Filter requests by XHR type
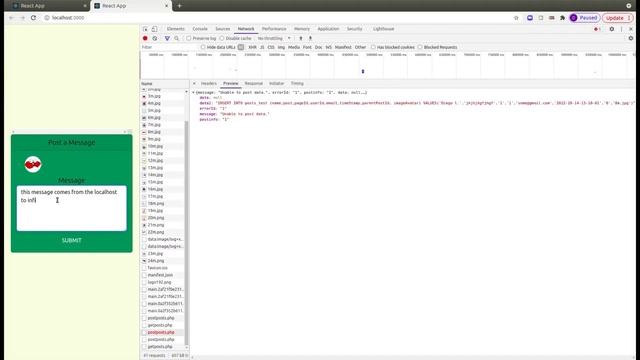This screenshot has width=640, height=360. click(x=252, y=47)
